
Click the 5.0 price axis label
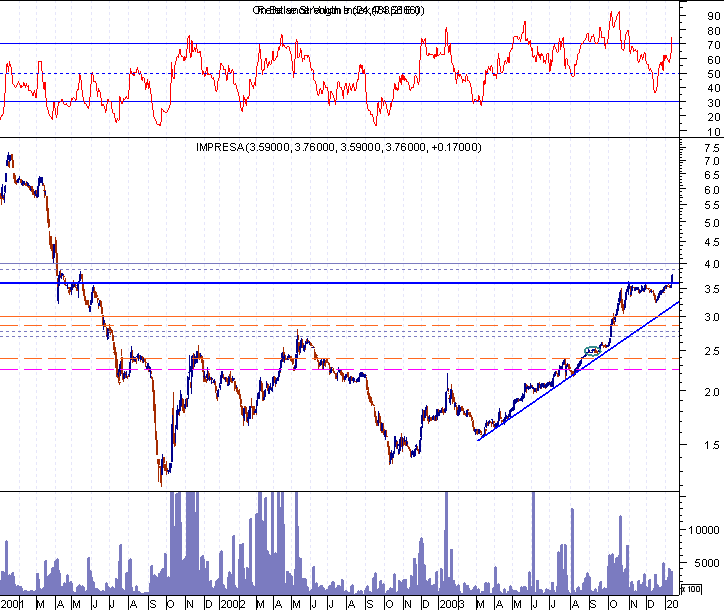(x=712, y=223)
